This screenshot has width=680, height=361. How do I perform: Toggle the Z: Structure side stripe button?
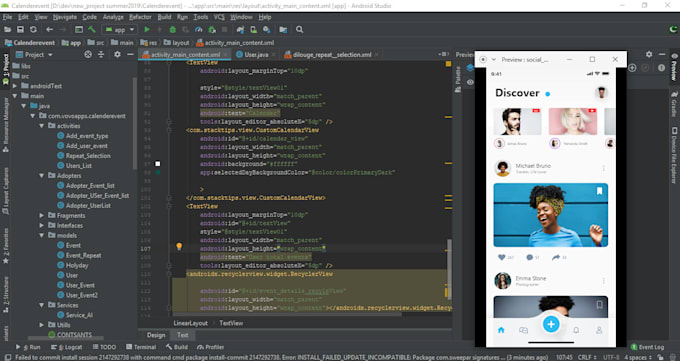(6, 295)
